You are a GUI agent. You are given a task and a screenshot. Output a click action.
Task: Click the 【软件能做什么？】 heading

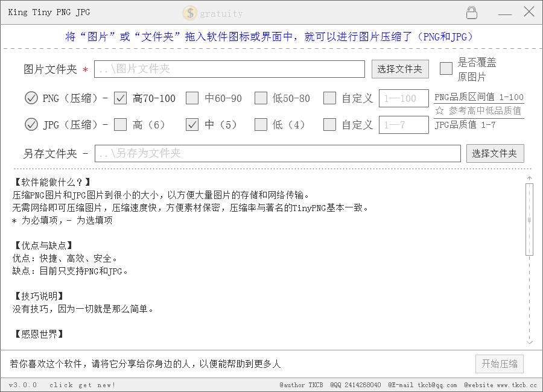[52, 182]
